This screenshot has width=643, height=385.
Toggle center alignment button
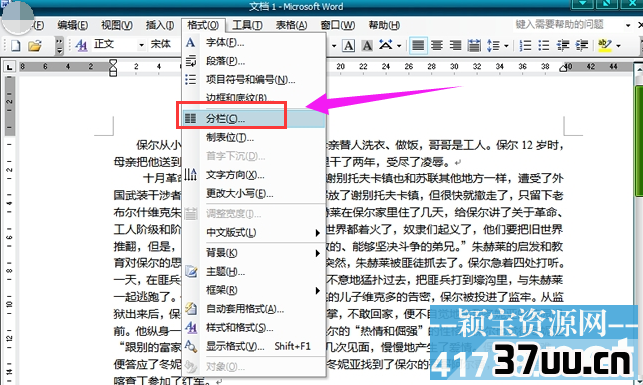(437, 45)
